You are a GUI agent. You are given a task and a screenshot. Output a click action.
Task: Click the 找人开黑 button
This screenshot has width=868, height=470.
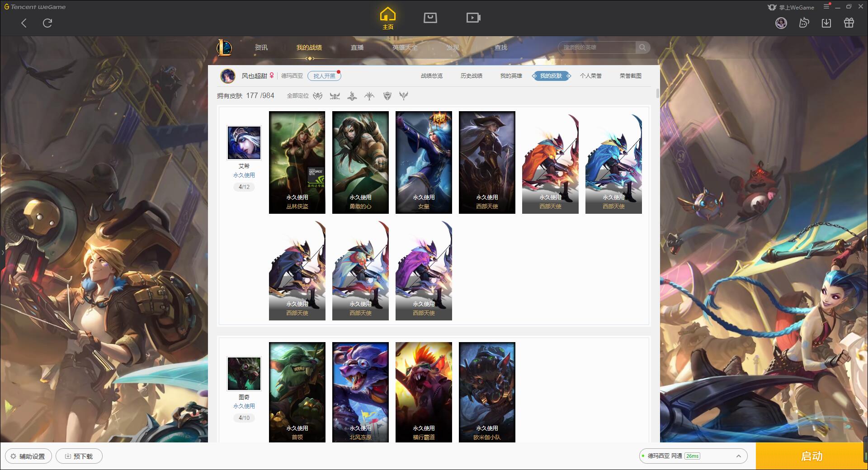click(x=324, y=76)
